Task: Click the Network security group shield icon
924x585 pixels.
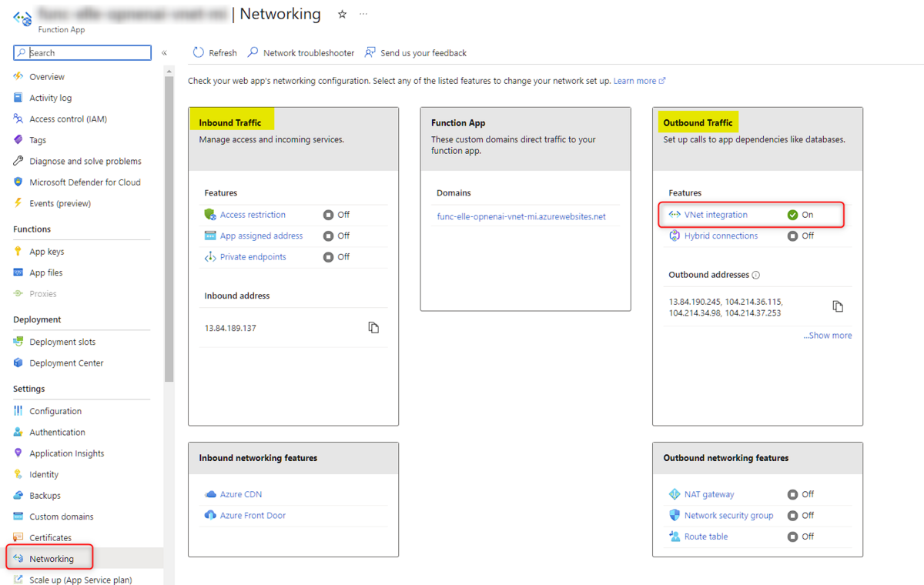Action: pyautogui.click(x=675, y=516)
